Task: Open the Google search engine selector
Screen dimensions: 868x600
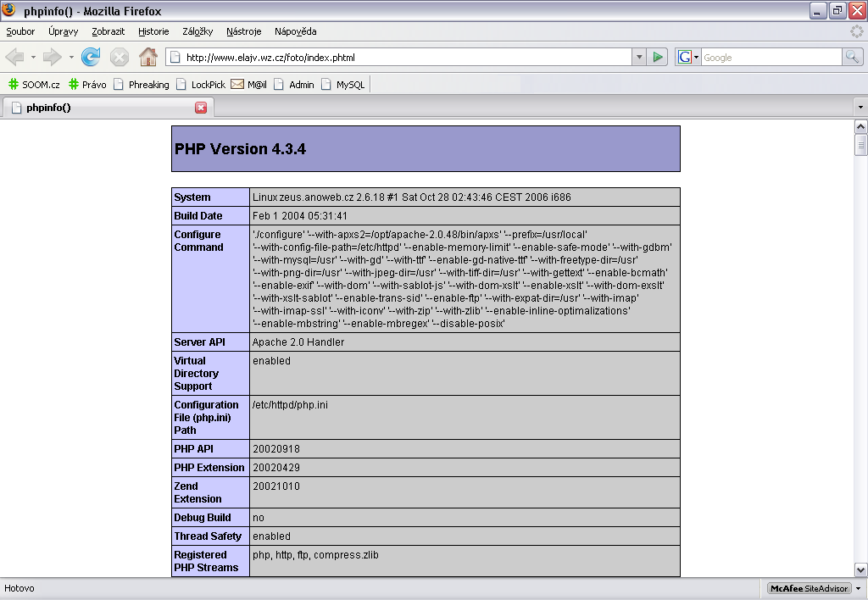Action: (x=687, y=58)
